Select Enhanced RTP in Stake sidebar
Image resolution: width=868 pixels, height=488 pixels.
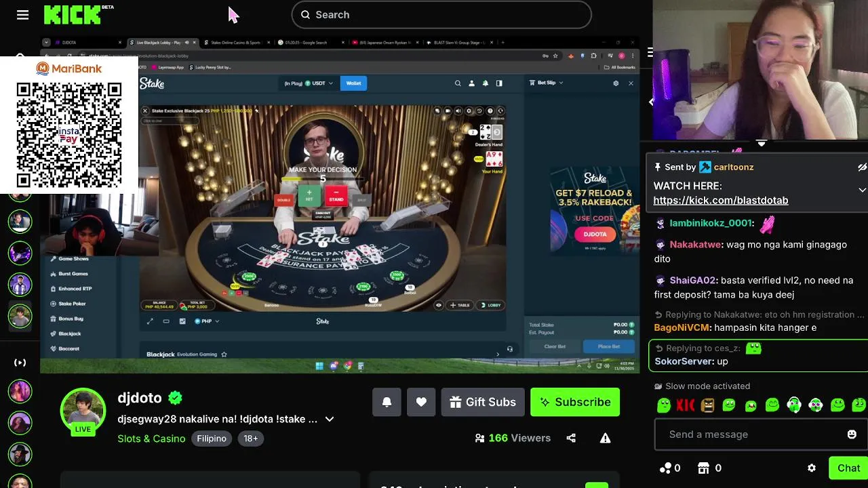tap(75, 289)
